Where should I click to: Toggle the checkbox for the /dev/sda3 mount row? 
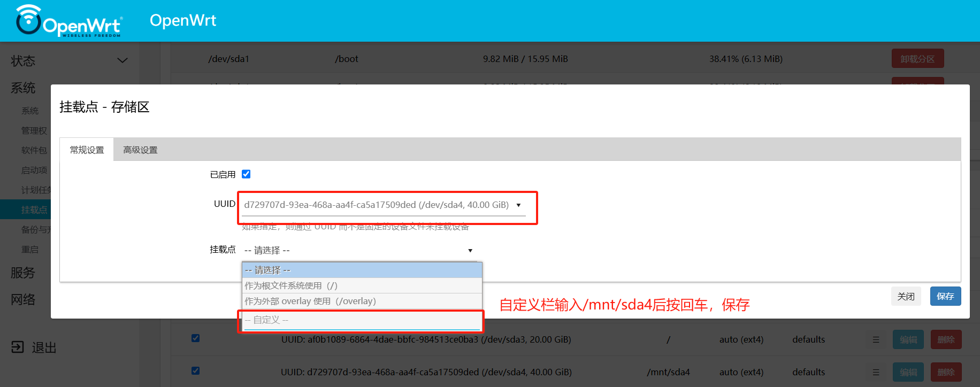pos(196,338)
